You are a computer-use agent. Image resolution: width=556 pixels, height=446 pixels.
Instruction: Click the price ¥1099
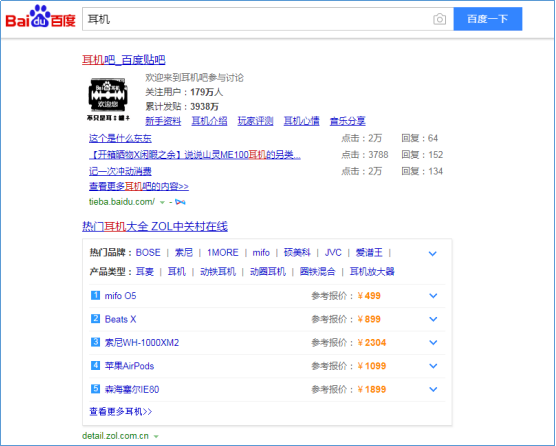click(372, 366)
